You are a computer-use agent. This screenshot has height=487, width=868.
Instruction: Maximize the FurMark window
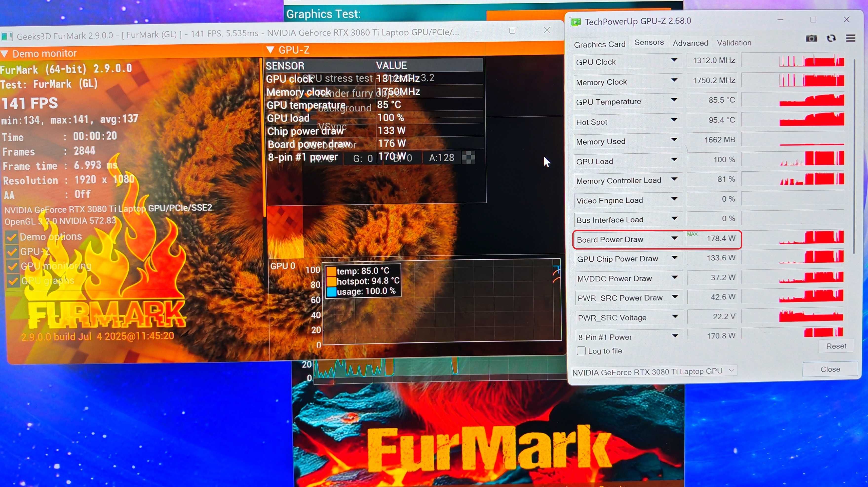pyautogui.click(x=512, y=31)
